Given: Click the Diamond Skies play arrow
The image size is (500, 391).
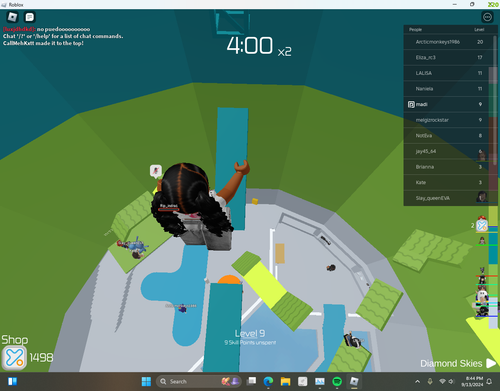Looking at the screenshot, I should coord(491,363).
